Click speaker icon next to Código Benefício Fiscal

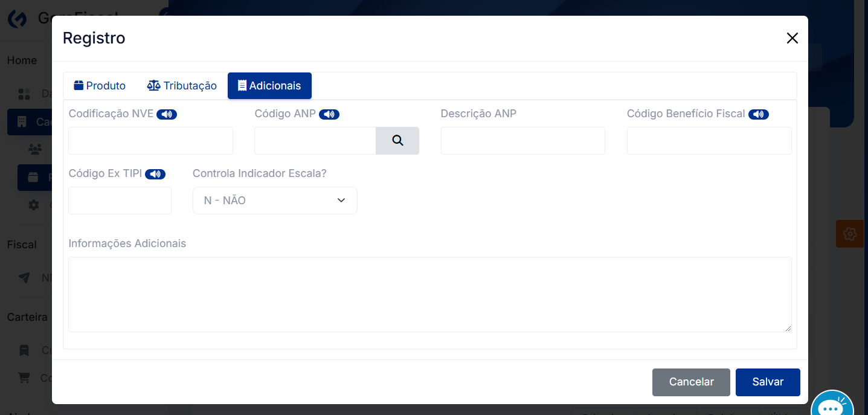tap(759, 114)
